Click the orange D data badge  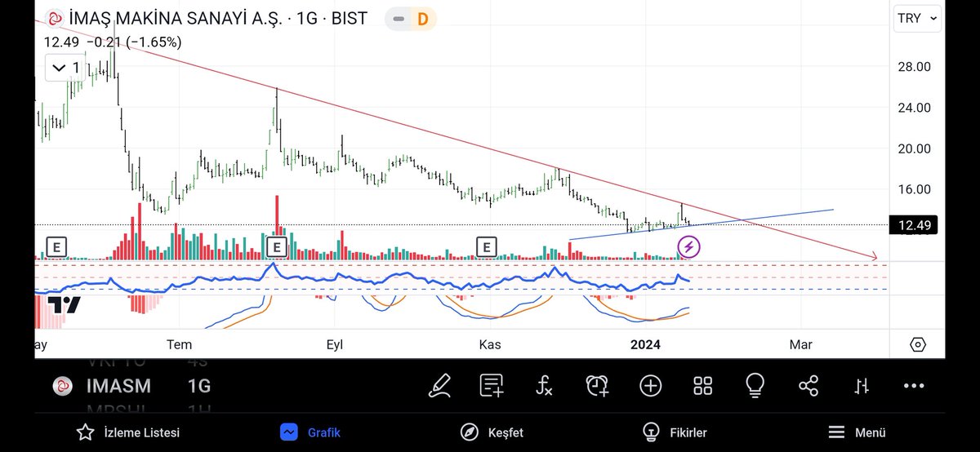point(423,18)
